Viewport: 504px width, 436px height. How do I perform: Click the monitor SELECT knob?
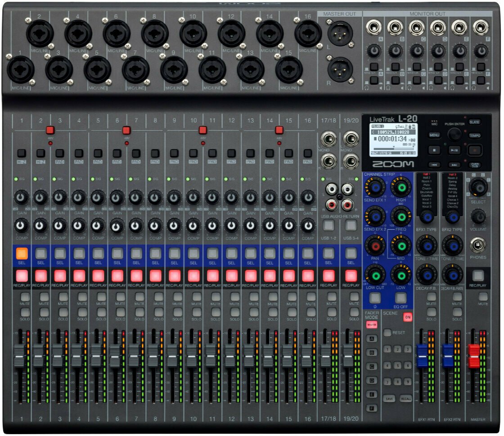(x=479, y=186)
